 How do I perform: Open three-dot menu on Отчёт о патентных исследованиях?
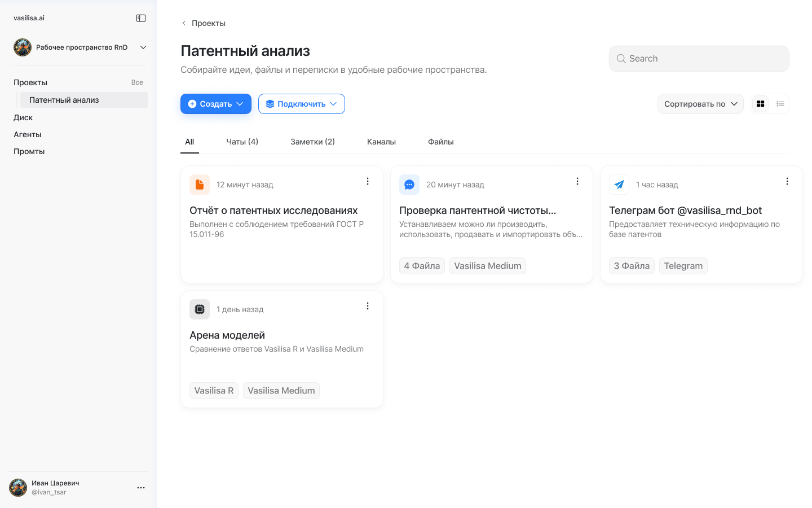click(x=368, y=181)
